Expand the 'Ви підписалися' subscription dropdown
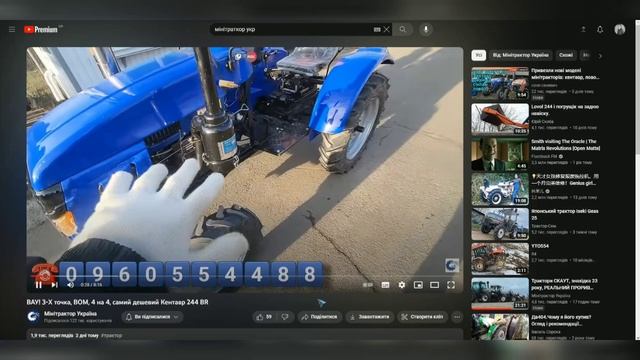The height and width of the screenshot is (360, 640). (152, 317)
